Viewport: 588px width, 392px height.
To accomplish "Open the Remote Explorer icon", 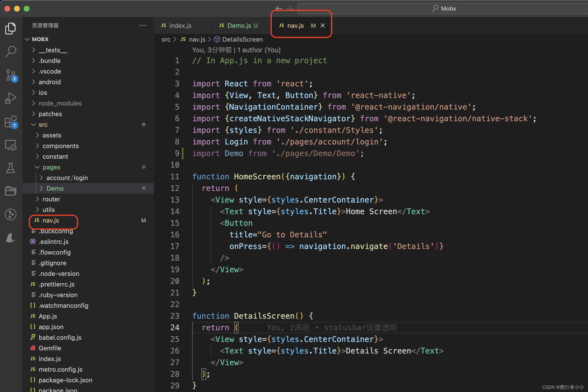I will click(x=10, y=145).
